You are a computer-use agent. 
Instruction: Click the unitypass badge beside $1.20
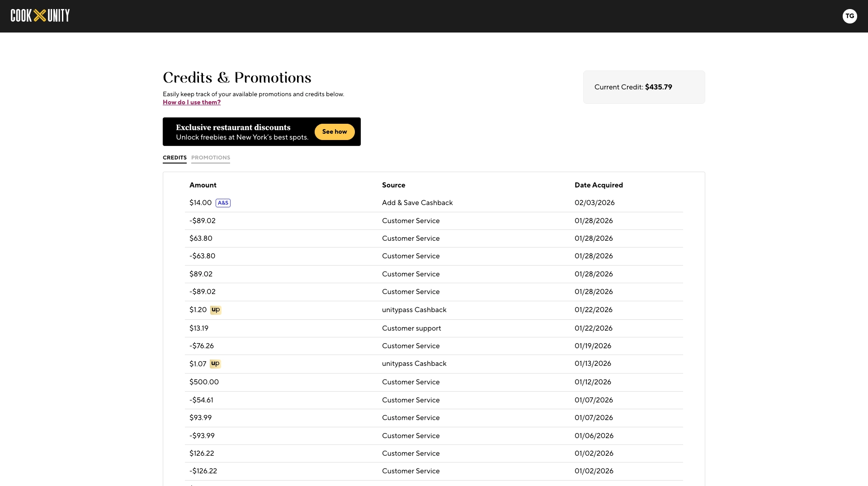[x=216, y=310]
